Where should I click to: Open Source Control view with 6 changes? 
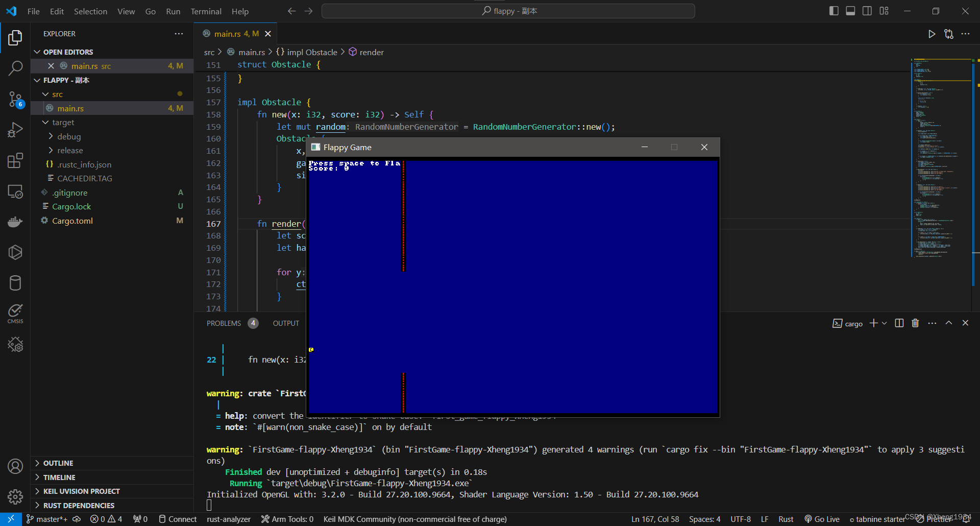15,99
